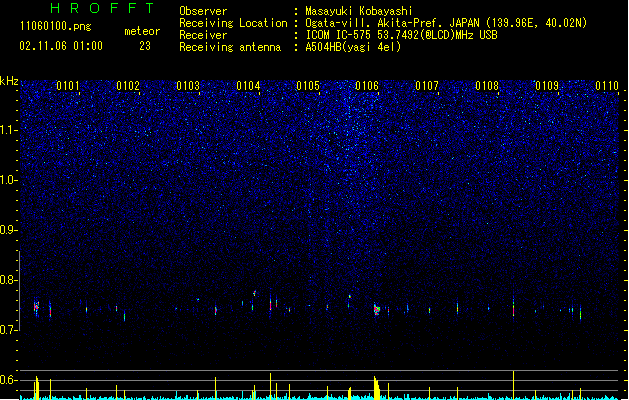
Task: Click the 0109 time marker
Action: [x=547, y=86]
